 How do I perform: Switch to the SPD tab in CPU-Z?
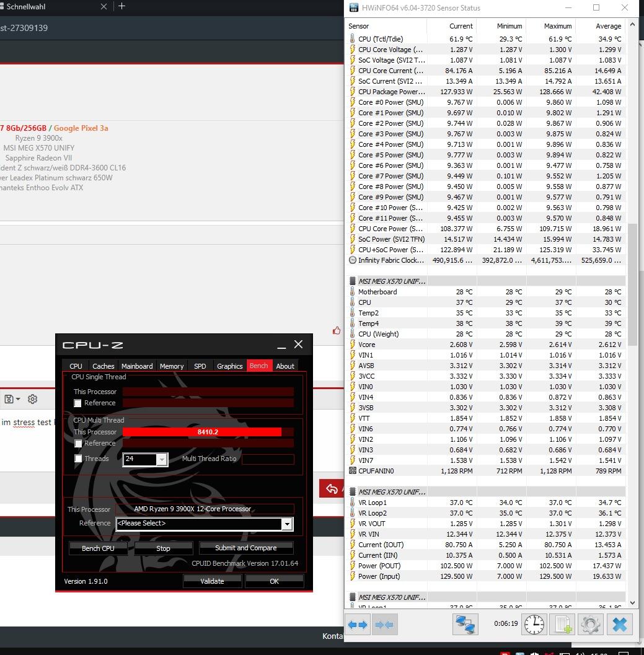coord(200,366)
